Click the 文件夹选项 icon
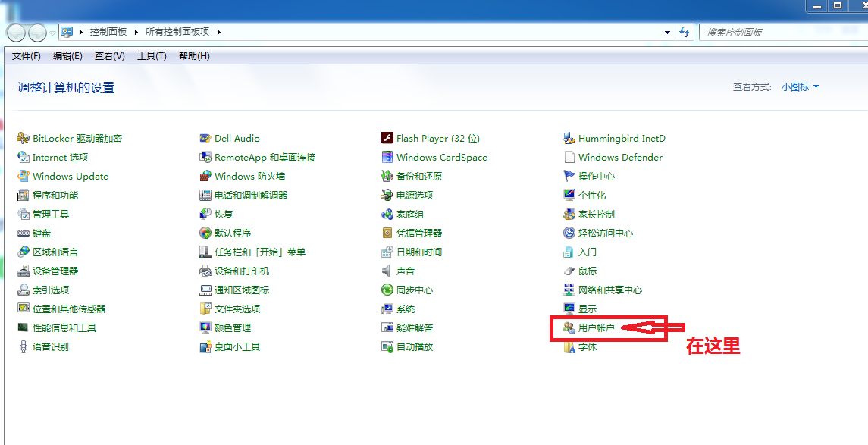Image resolution: width=868 pixels, height=445 pixels. (x=205, y=309)
